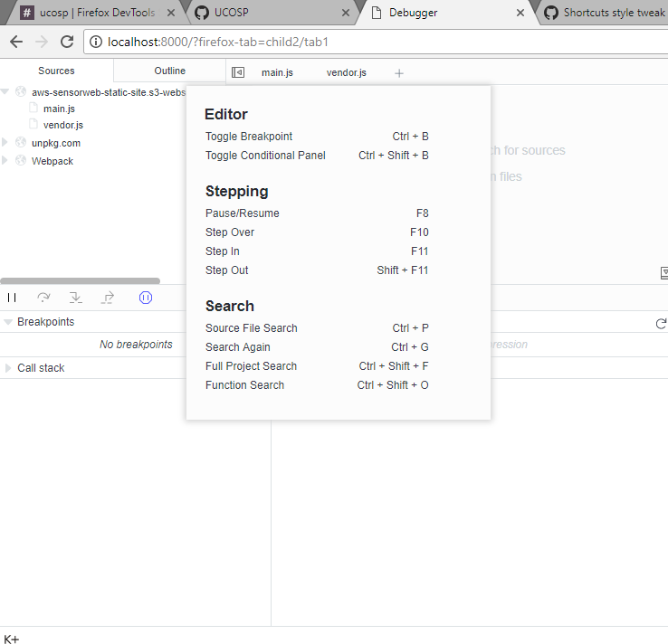Click the Pause debugger button
The height and width of the screenshot is (644, 668).
tap(12, 298)
